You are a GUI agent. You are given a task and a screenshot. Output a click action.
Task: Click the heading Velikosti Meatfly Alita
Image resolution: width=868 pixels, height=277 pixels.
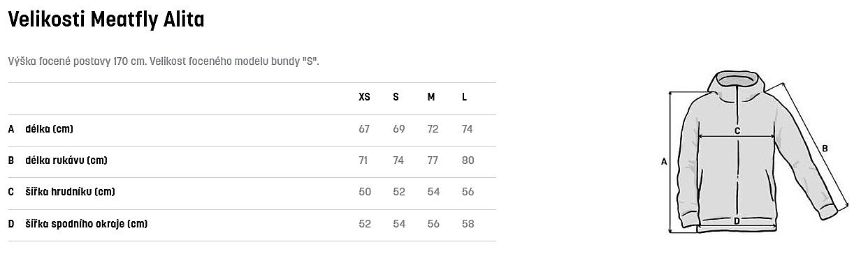pos(106,20)
